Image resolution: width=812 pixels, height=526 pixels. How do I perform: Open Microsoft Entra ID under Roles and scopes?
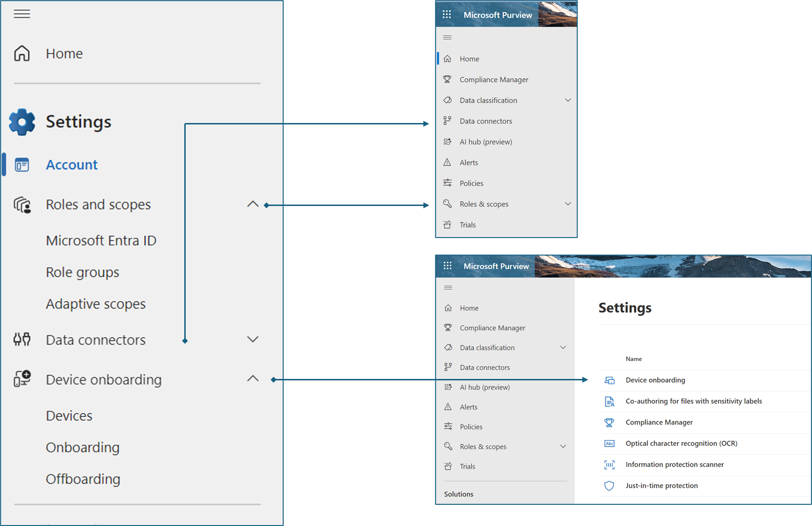coord(101,241)
